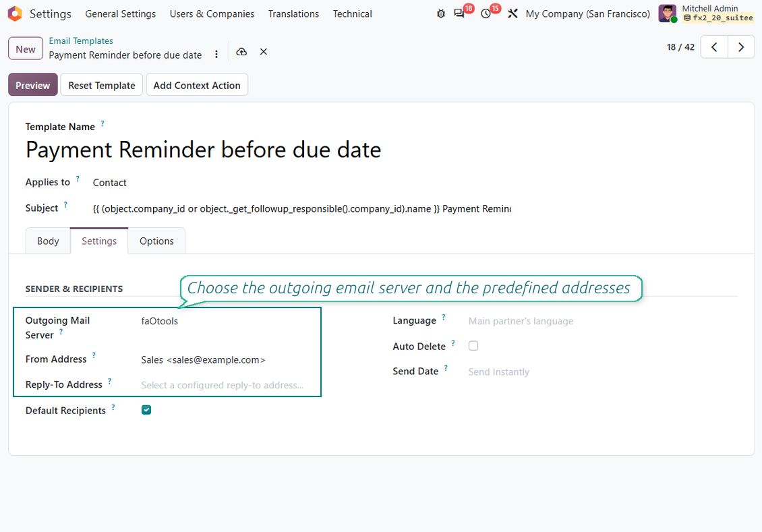Save the record with cloud upload icon

click(x=241, y=51)
